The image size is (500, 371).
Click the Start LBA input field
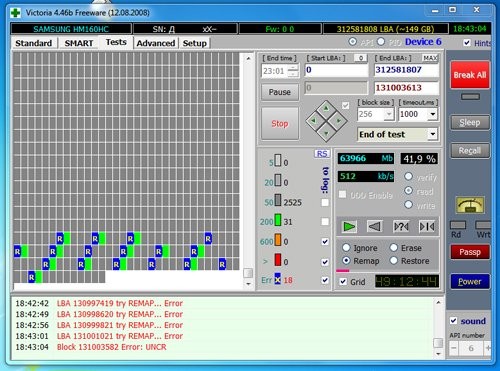click(x=336, y=70)
